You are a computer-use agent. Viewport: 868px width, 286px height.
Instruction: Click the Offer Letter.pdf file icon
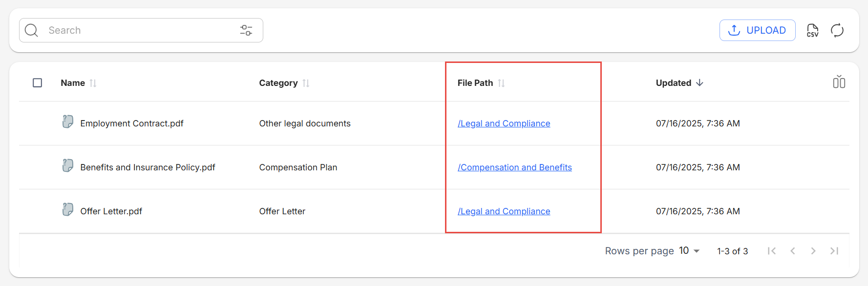click(68, 209)
